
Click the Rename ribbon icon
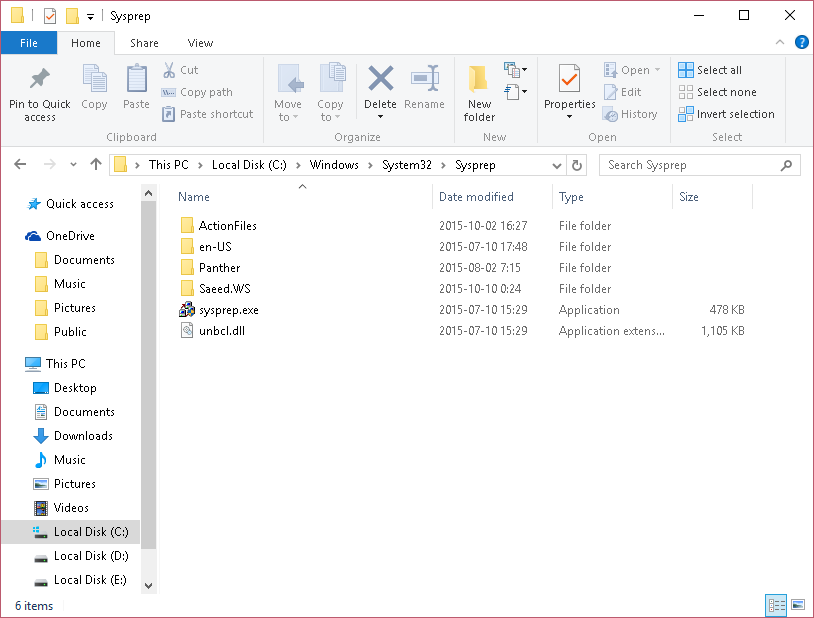[425, 79]
